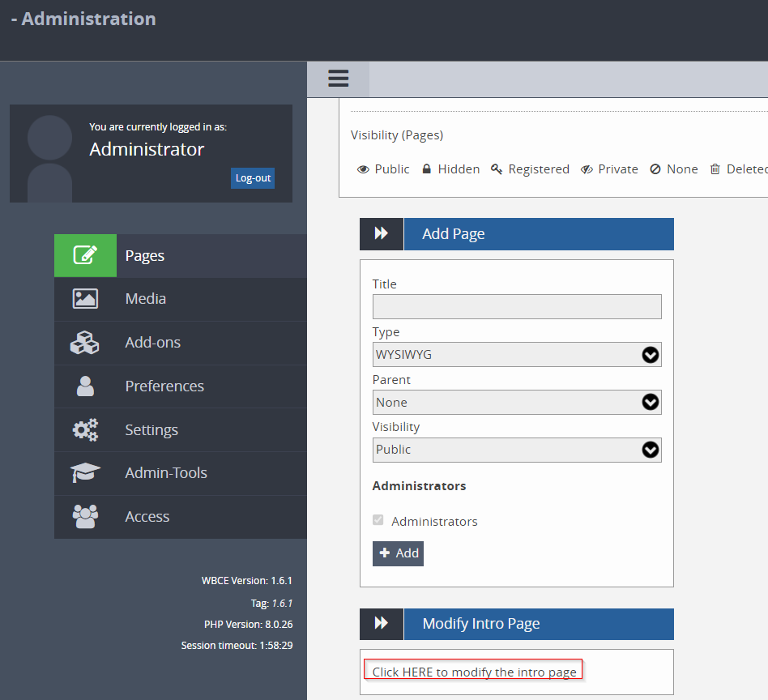This screenshot has width=768, height=700.
Task: Toggle the Administrators checkbox
Action: pos(378,520)
